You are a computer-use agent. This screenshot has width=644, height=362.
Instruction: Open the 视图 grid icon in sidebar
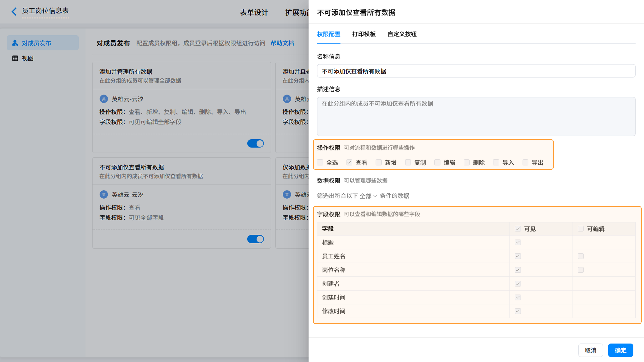pyautogui.click(x=15, y=58)
